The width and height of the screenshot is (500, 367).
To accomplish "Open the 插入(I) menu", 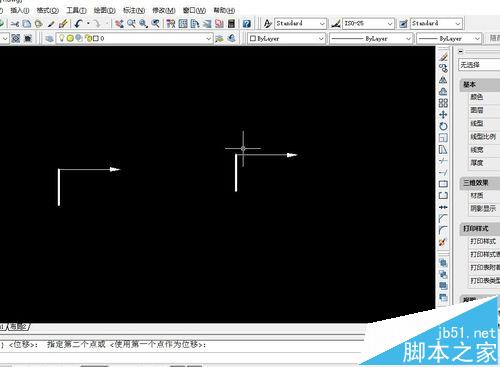I will 20,10.
